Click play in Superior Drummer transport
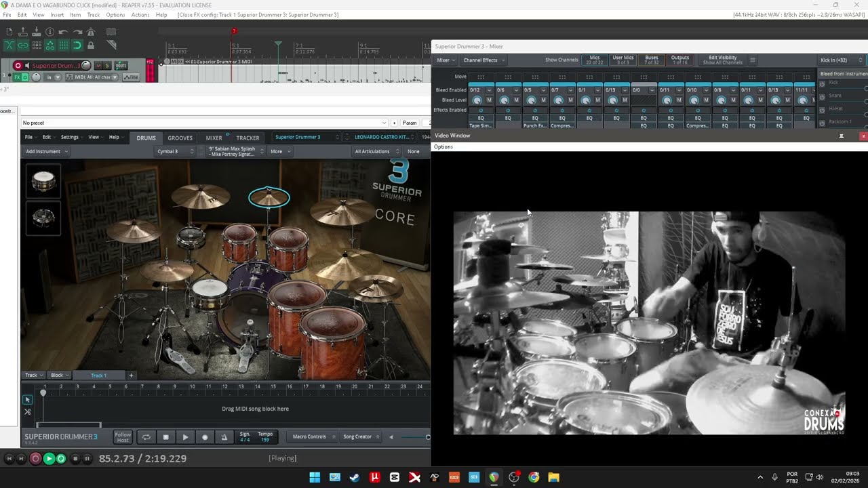 [185, 437]
